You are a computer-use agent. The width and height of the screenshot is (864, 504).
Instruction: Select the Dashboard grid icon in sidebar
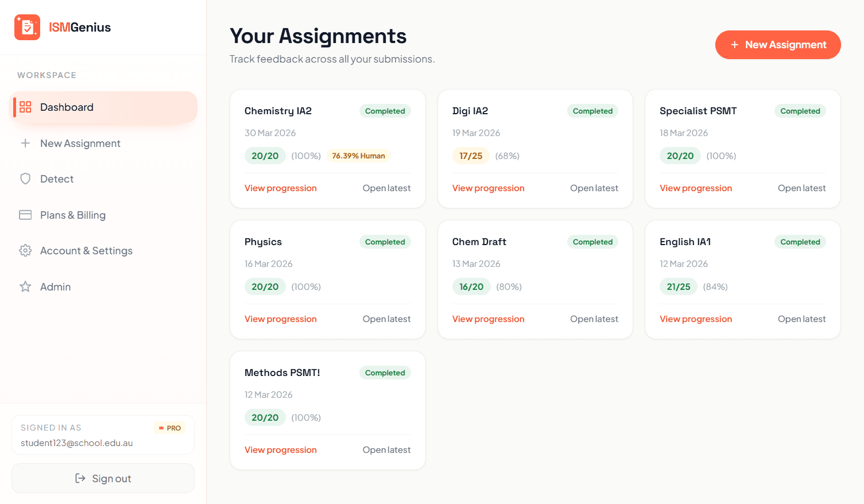[x=25, y=107]
